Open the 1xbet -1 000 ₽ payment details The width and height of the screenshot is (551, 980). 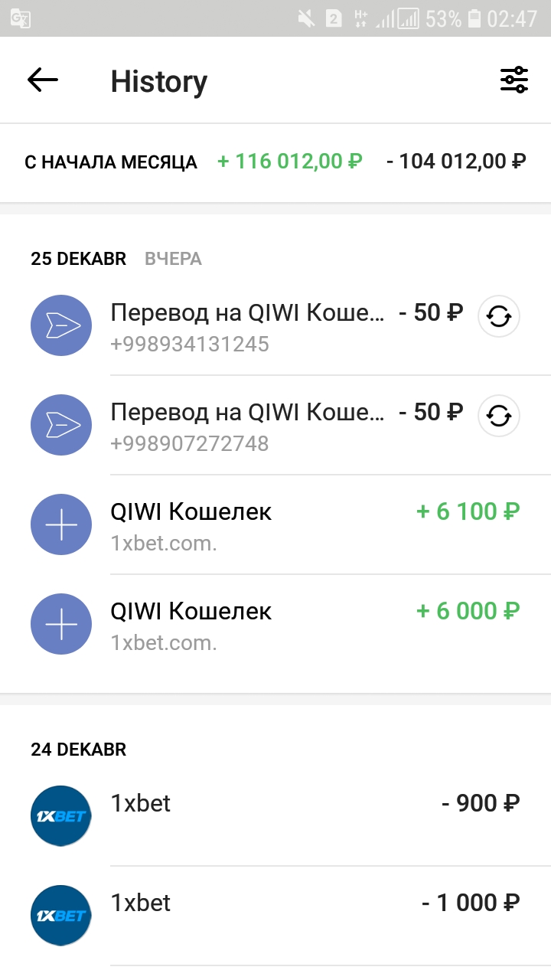point(268,903)
